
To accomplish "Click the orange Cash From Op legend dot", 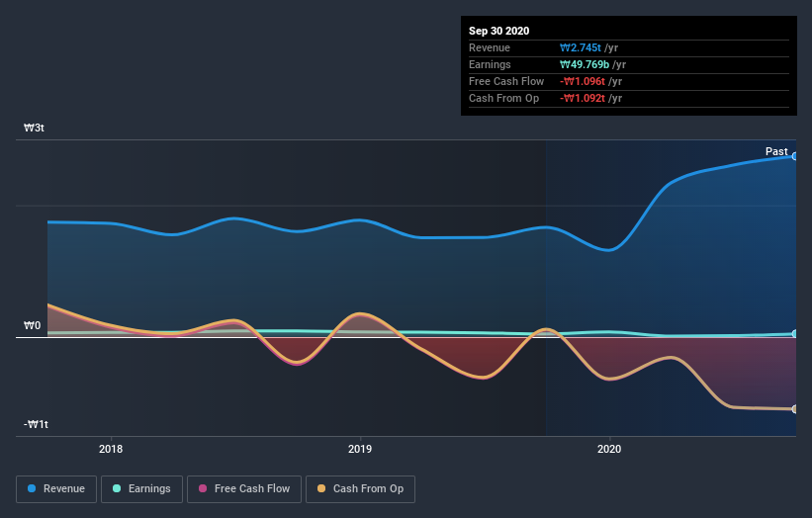I will [x=321, y=488].
